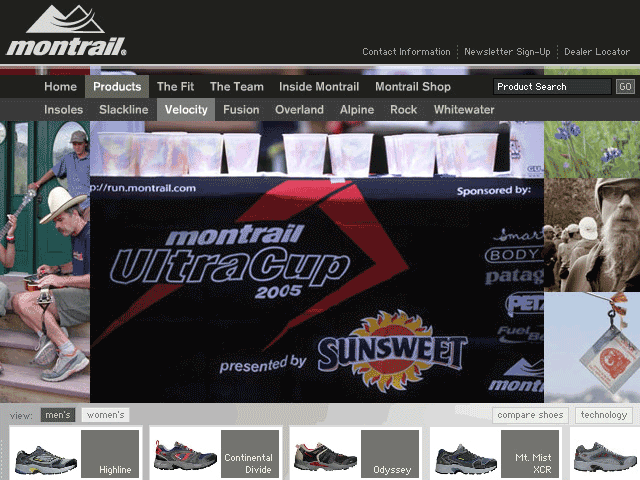Image resolution: width=640 pixels, height=480 pixels.
Task: Select the Products menu item
Action: 117,87
